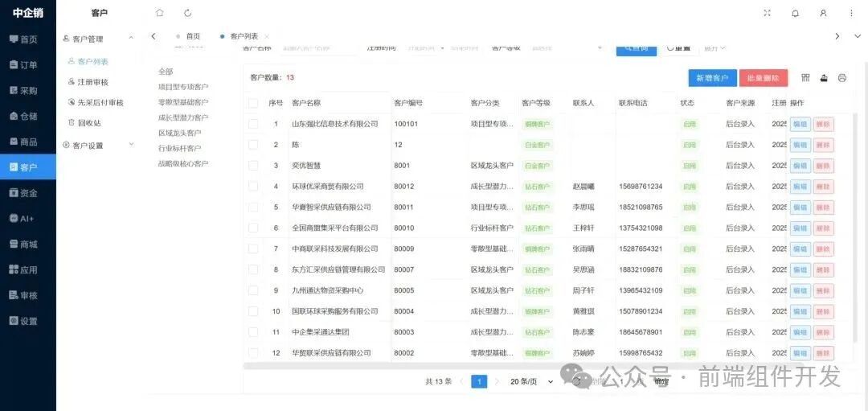Filter by 区域龙头客户 category
868x411 pixels.
[180, 133]
